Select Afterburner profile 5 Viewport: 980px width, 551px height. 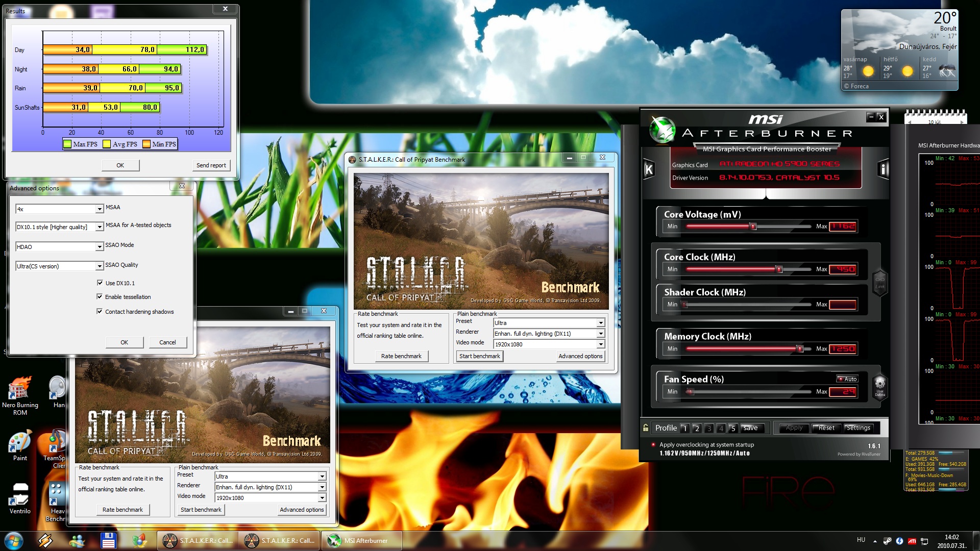click(x=733, y=429)
